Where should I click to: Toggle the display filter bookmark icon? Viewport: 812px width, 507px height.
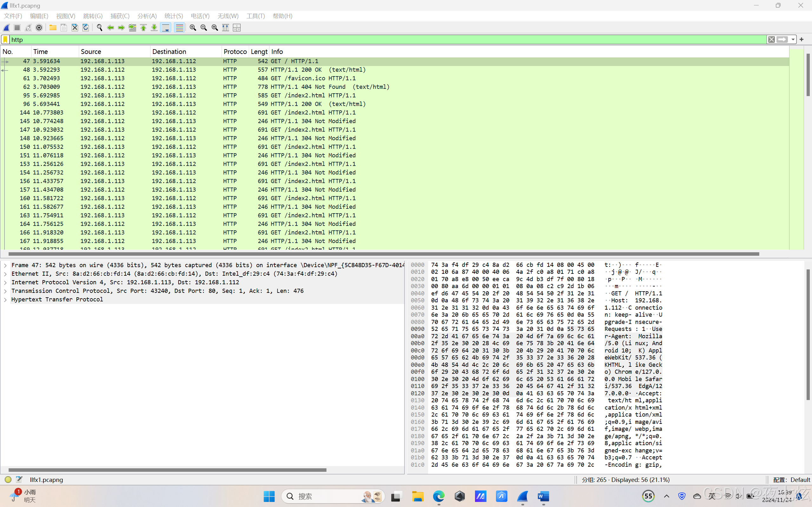(x=5, y=40)
